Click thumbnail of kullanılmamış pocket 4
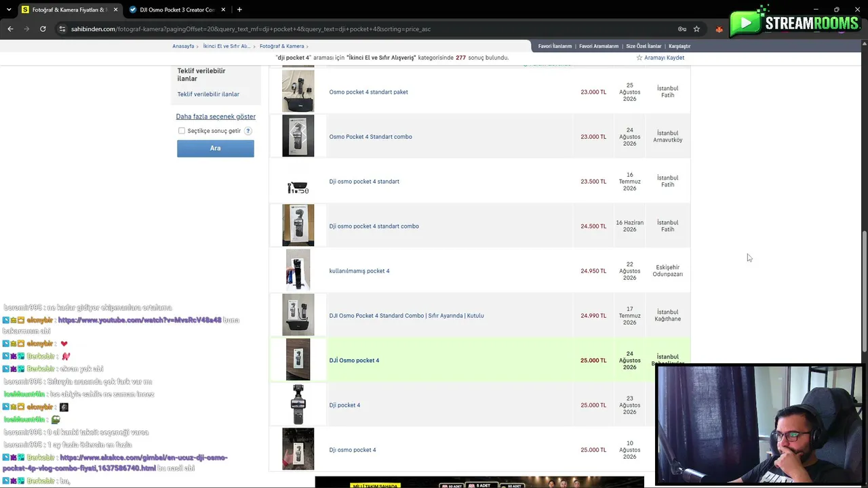 298,270
